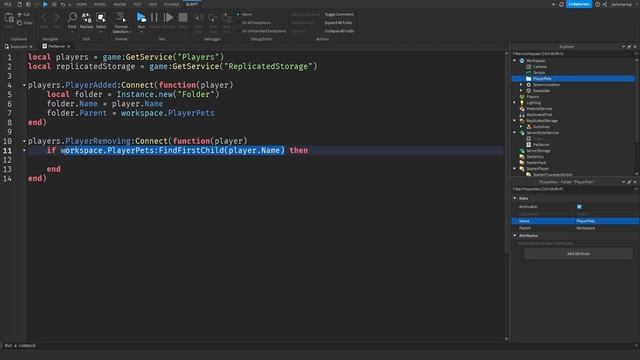Click the undo icon in title bar
This screenshot has width=640, height=360.
(62, 4)
